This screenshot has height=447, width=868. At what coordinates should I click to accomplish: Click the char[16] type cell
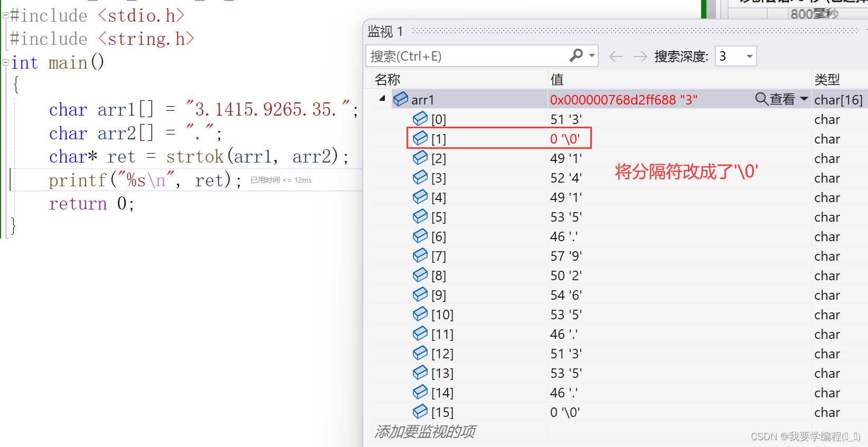click(838, 100)
